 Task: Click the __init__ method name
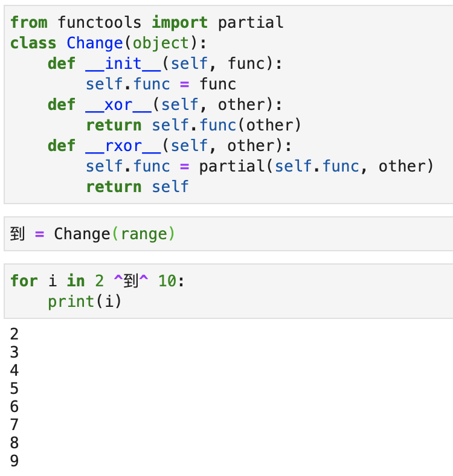[123, 63]
